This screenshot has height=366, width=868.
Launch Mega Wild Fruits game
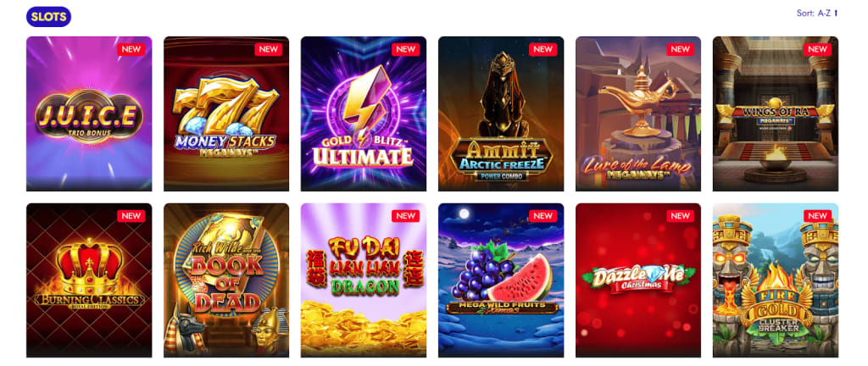pyautogui.click(x=501, y=280)
